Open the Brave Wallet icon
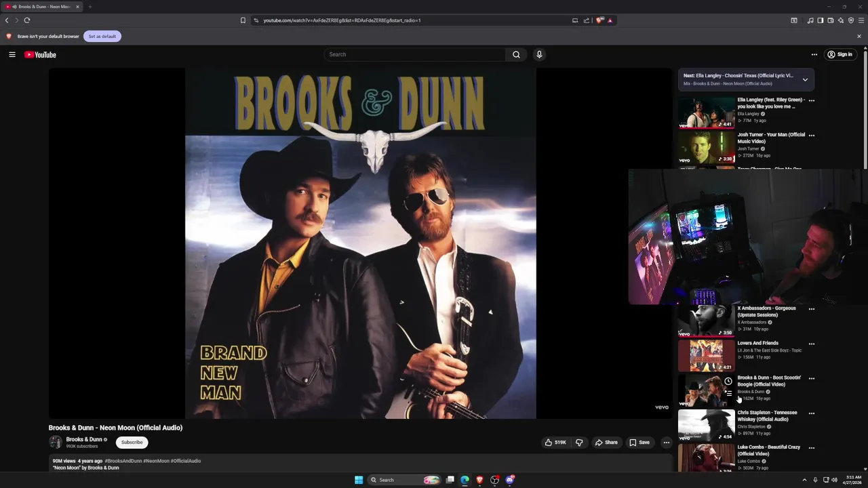 tap(831, 20)
